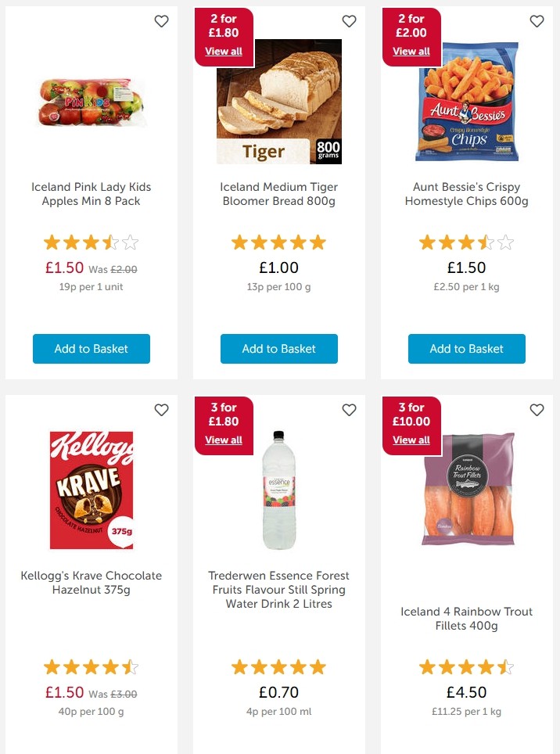Click the star rating under Rainbow Trout Fillets

point(466,666)
